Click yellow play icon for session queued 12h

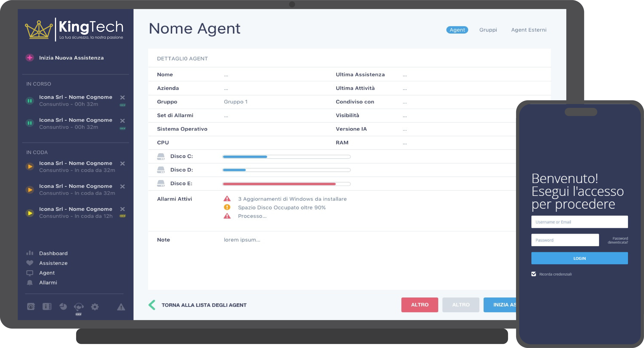point(30,213)
